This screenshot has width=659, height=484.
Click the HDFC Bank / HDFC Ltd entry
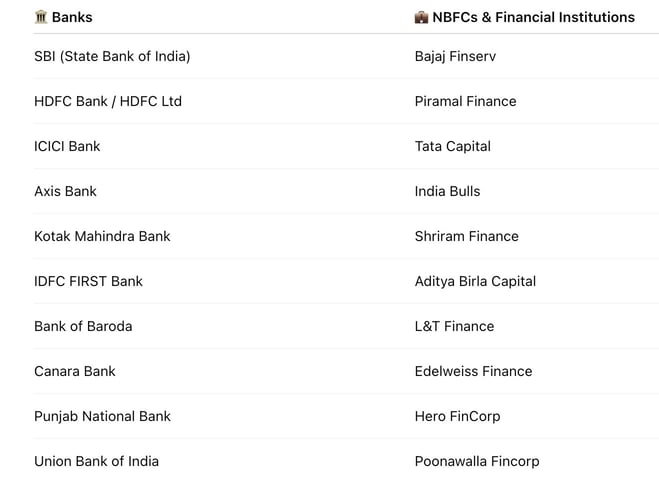[108, 101]
